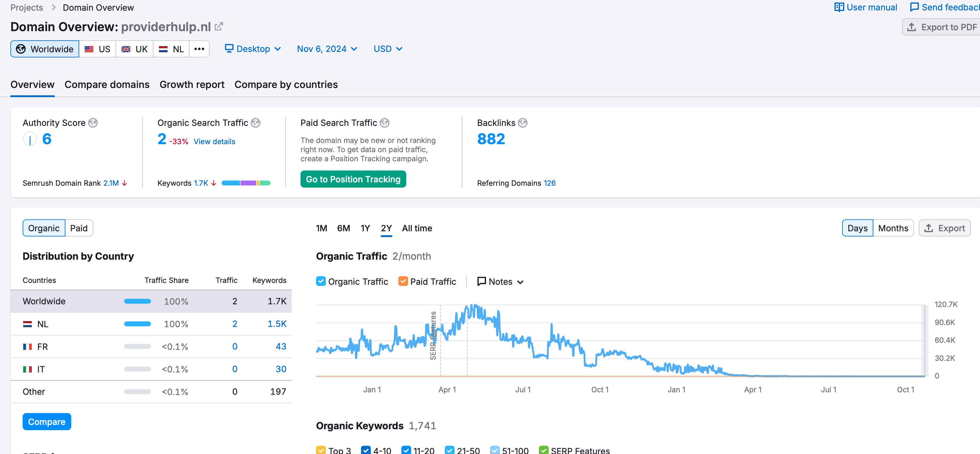Toggle the 51-100 keywords checkbox
Viewport: 980px width, 454px height.
tap(495, 450)
